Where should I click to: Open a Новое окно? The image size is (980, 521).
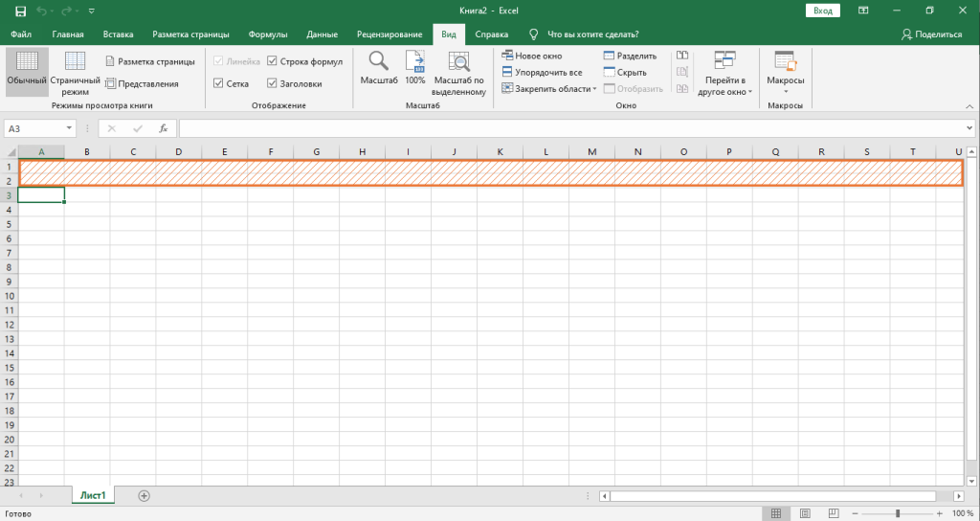click(532, 56)
